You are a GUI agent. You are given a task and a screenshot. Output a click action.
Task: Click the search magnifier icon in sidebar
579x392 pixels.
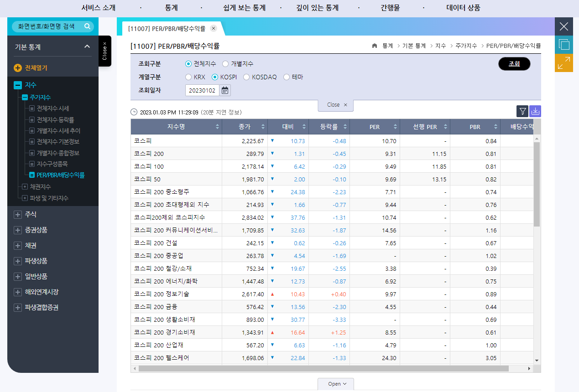tap(87, 26)
